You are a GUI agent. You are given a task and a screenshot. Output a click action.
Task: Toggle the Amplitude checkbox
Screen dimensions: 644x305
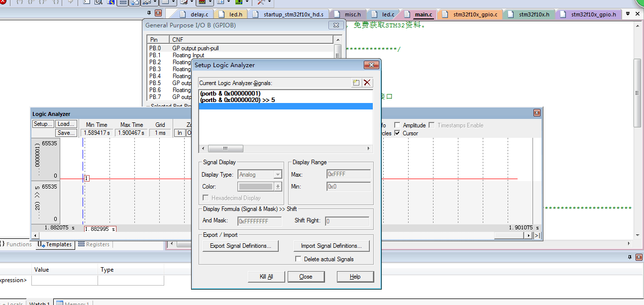(397, 125)
